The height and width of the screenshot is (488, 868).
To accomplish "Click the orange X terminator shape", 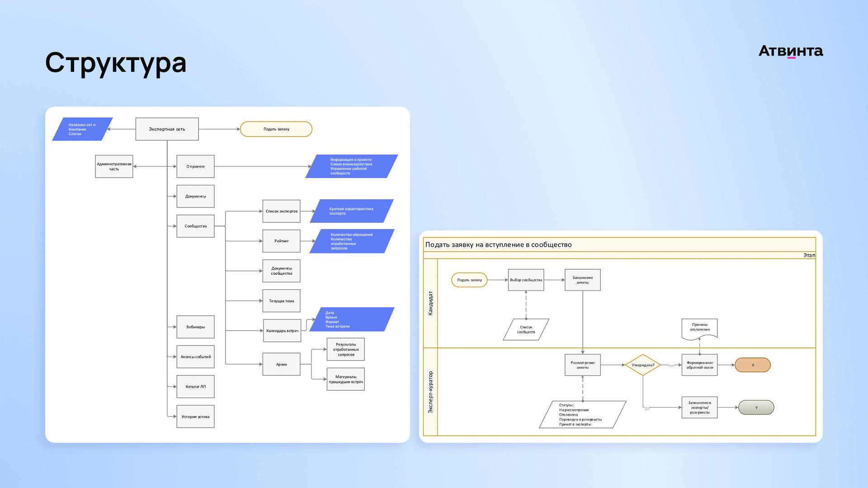I will click(753, 365).
